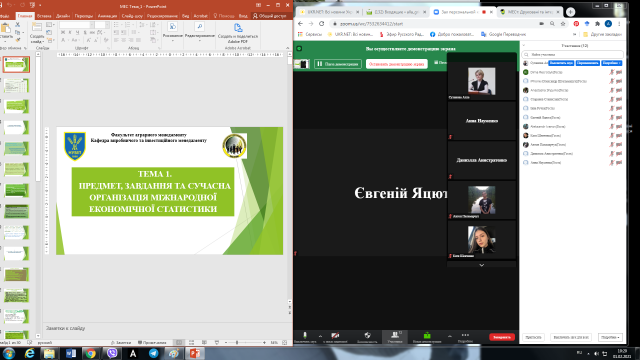
Task: Click Pause share (Пауза демонстрации) button
Action: tap(338, 64)
